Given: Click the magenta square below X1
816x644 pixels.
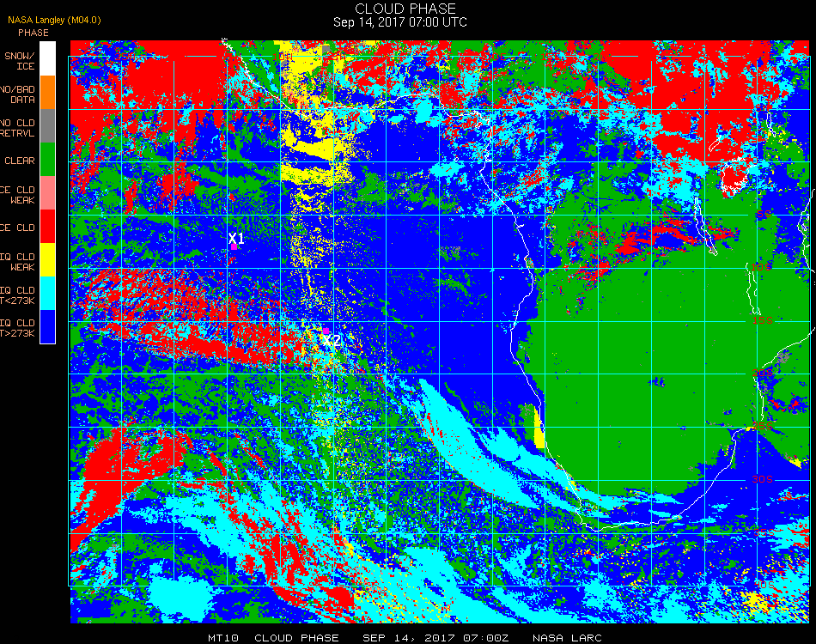Looking at the screenshot, I should coord(234,246).
